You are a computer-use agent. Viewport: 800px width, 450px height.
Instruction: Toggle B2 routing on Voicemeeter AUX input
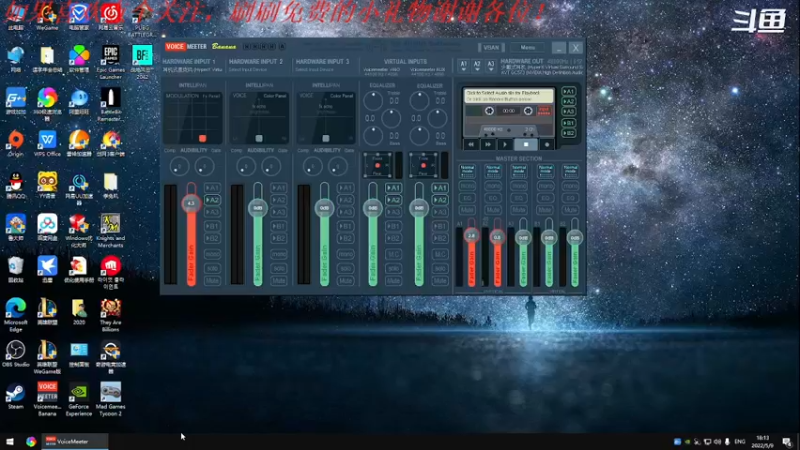(x=440, y=238)
